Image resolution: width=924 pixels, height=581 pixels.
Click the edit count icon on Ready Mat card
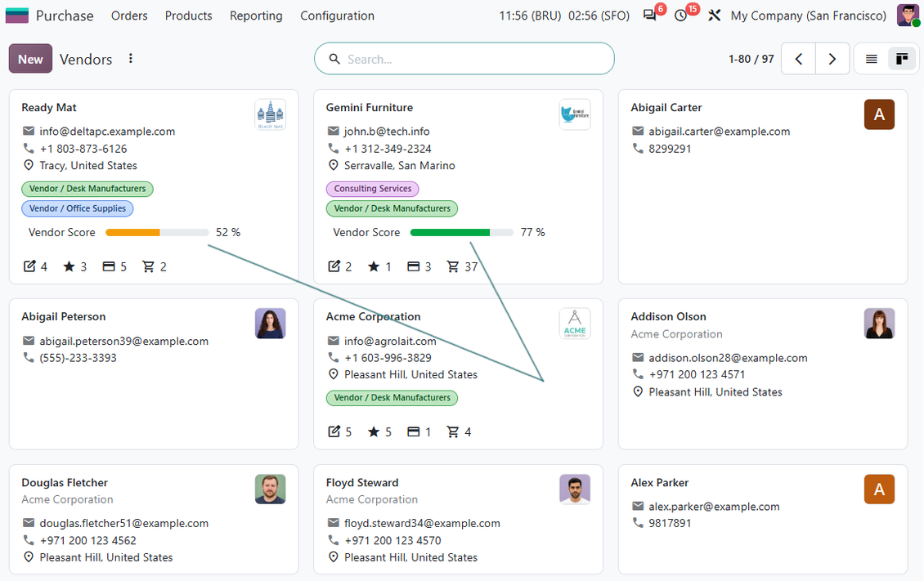pyautogui.click(x=29, y=266)
